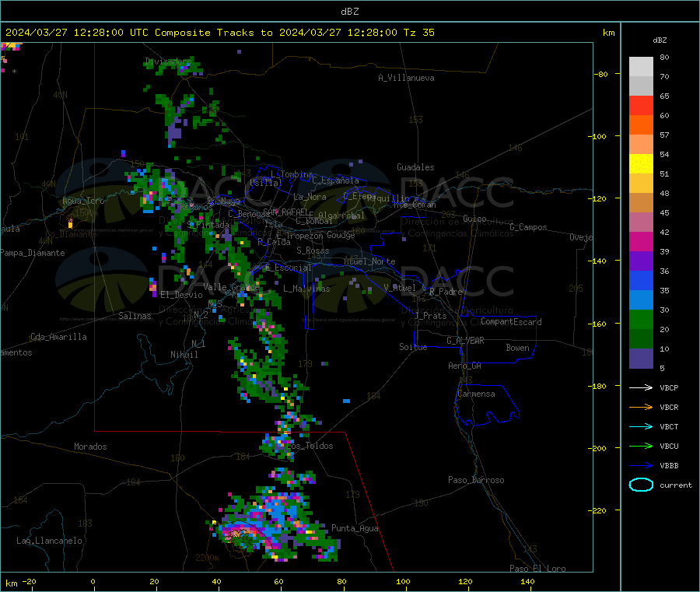700x592 pixels.
Task: Click the 'Aero_GA' map label
Action: [465, 366]
